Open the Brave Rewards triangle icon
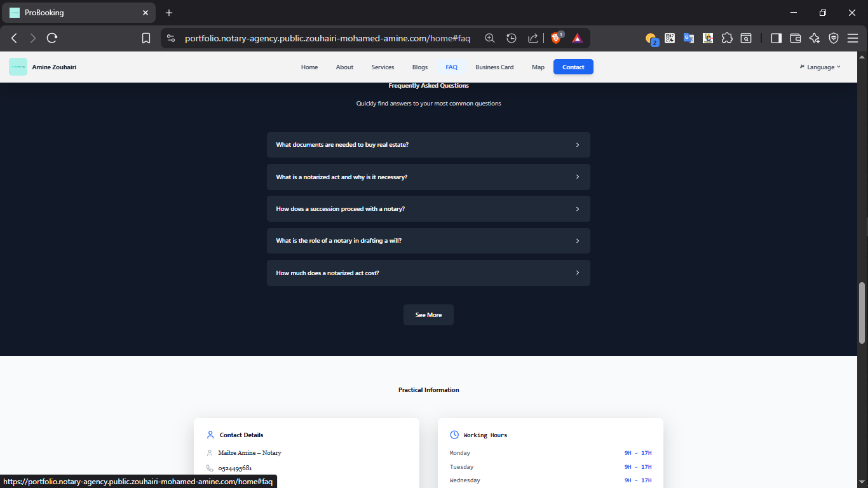The image size is (868, 488). click(x=576, y=37)
